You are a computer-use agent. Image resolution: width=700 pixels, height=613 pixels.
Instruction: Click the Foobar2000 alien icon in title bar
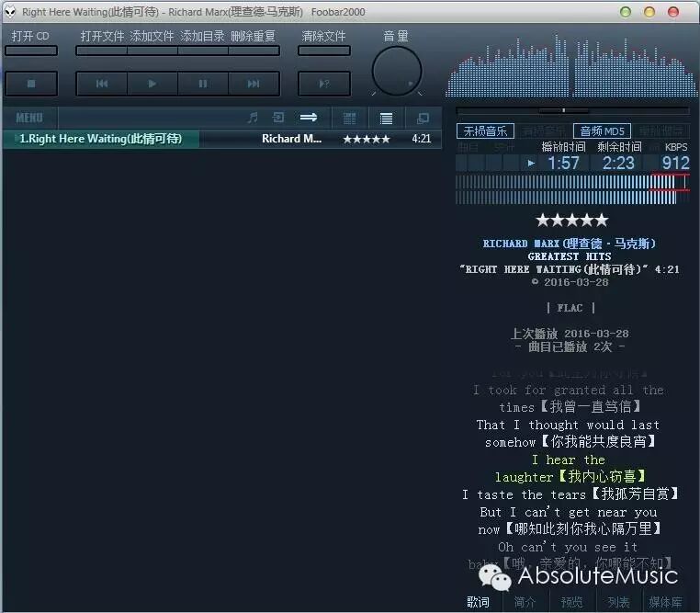coord(10,12)
